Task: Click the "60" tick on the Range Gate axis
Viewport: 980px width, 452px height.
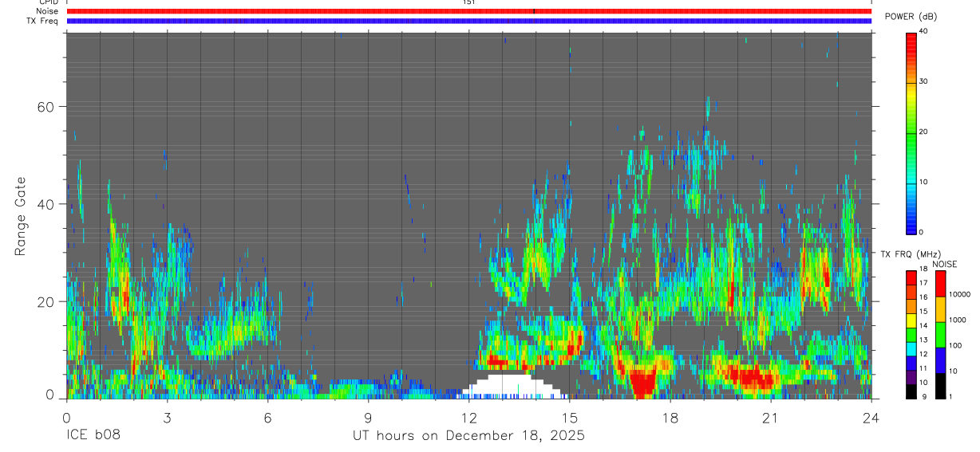Action: click(x=45, y=107)
